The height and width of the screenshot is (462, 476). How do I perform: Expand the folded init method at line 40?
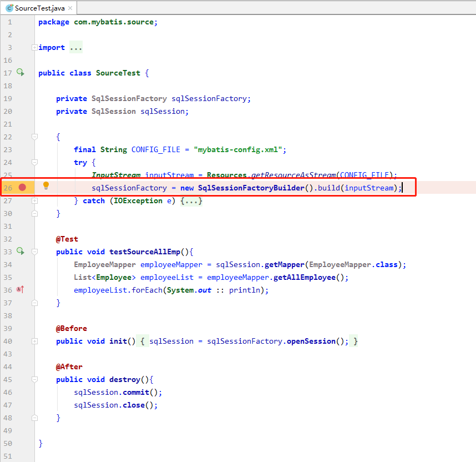click(34, 341)
